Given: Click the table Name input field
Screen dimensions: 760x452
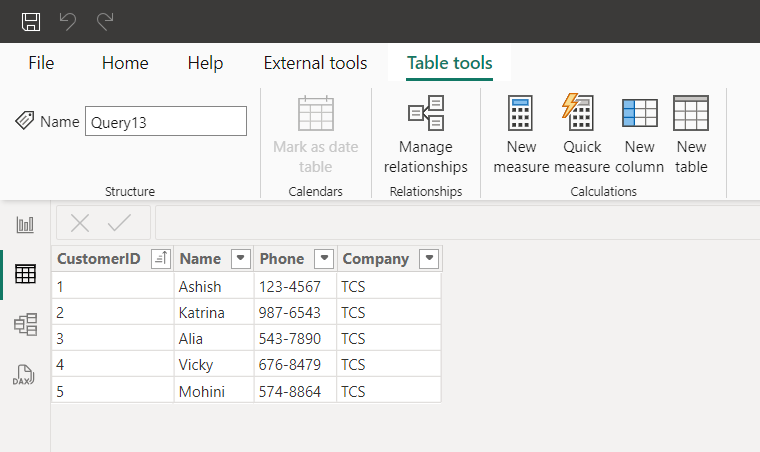Looking at the screenshot, I should click(x=165, y=122).
